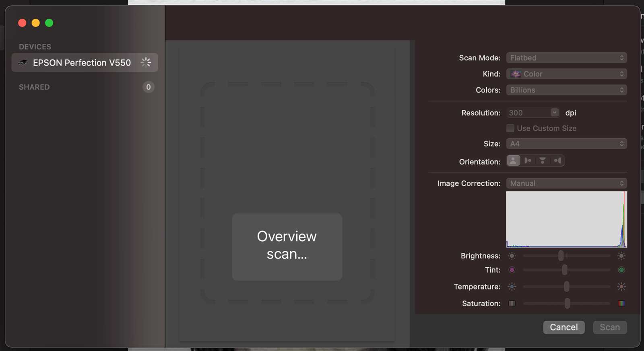Click the Tint slider handle

(x=565, y=270)
